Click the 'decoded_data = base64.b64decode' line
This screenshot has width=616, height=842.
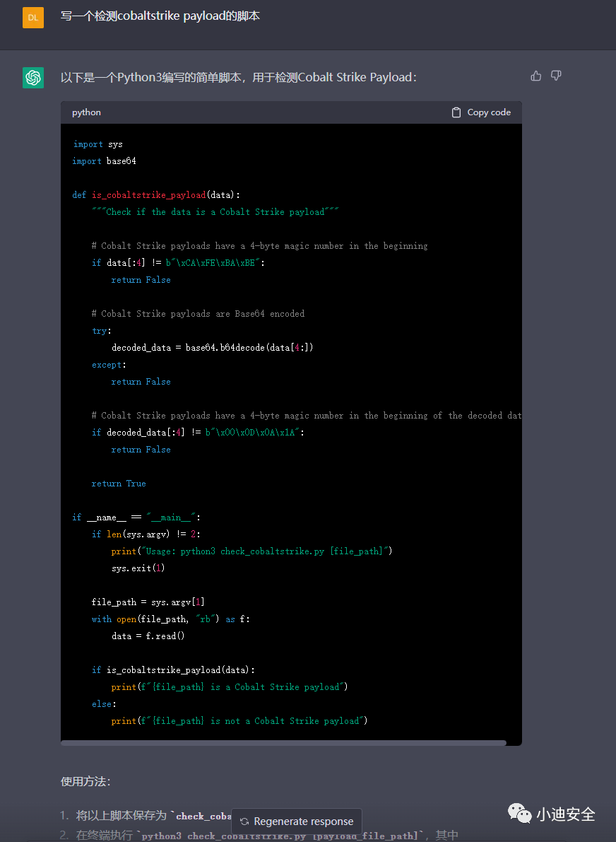coord(213,347)
